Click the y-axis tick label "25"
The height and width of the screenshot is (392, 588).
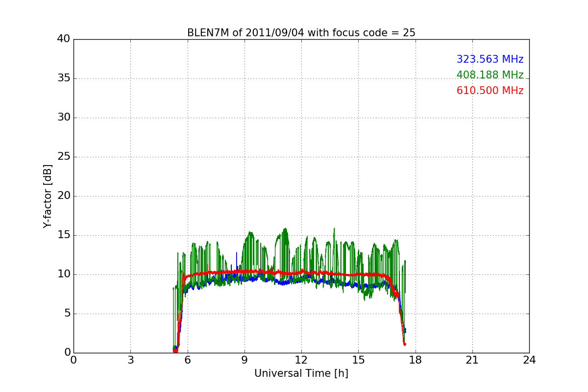pyautogui.click(x=64, y=157)
